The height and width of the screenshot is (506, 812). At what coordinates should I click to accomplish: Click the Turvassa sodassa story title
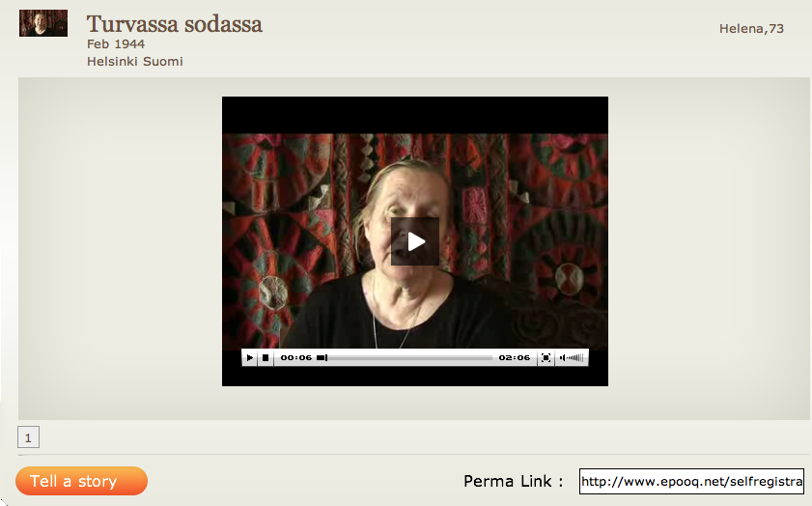pyautogui.click(x=175, y=24)
